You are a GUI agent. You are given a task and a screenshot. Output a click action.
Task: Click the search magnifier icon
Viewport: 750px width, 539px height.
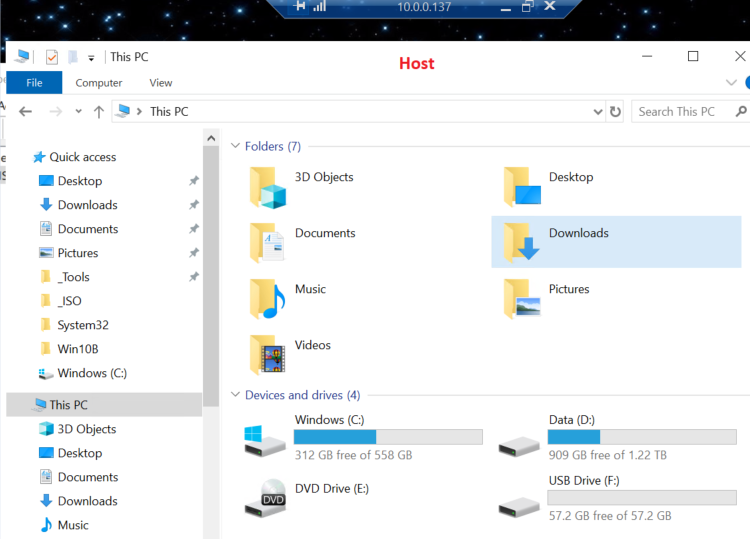(x=740, y=111)
